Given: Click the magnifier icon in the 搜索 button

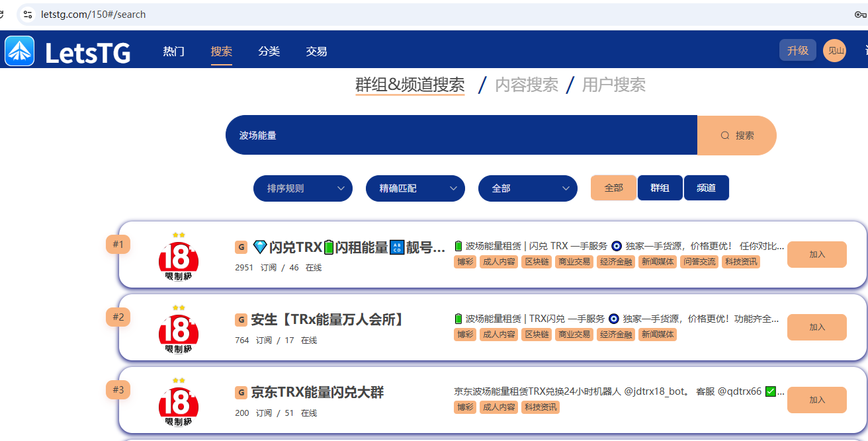Looking at the screenshot, I should [x=725, y=136].
